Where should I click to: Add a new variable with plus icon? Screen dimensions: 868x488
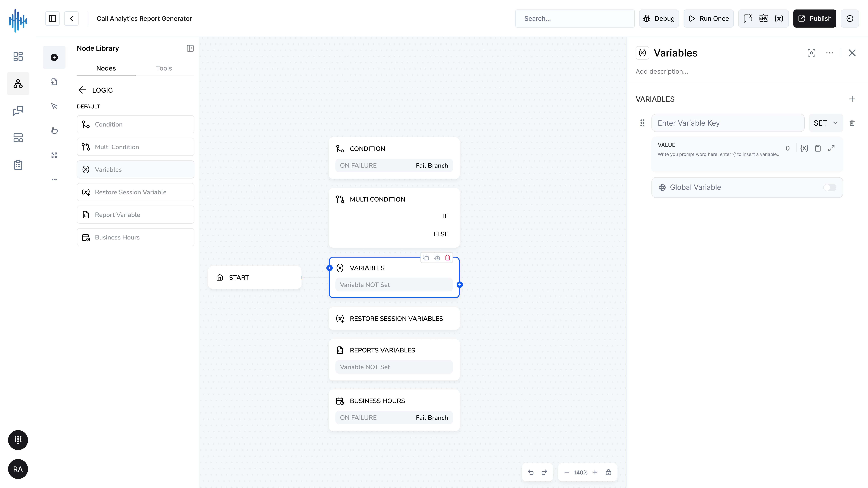[x=852, y=99]
